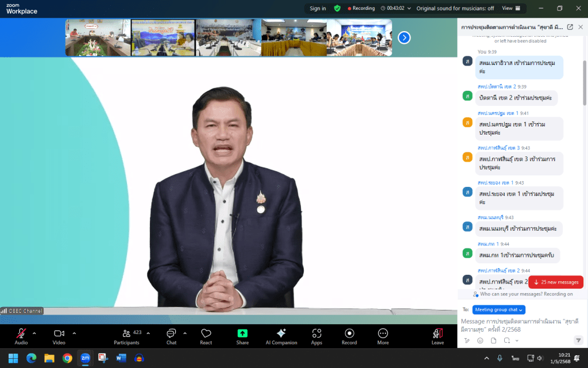Open Microsoft Word from the taskbar
Image resolution: width=588 pixels, height=368 pixels.
coord(121,358)
